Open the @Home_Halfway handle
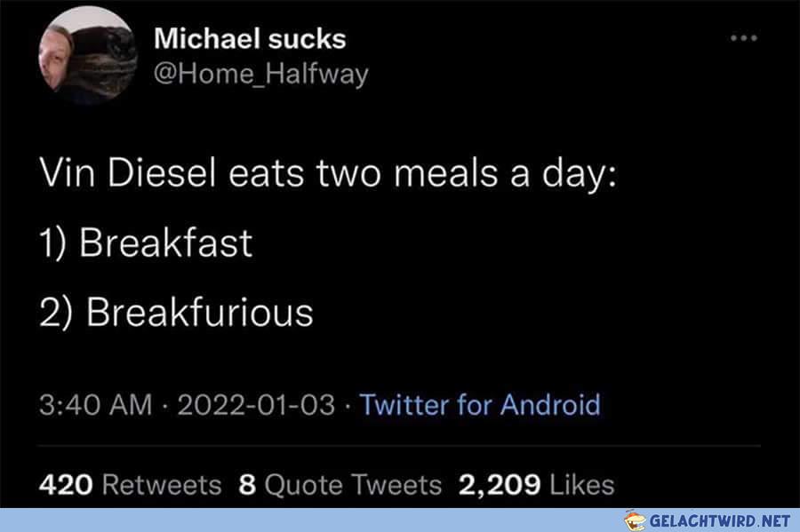 click(x=260, y=75)
